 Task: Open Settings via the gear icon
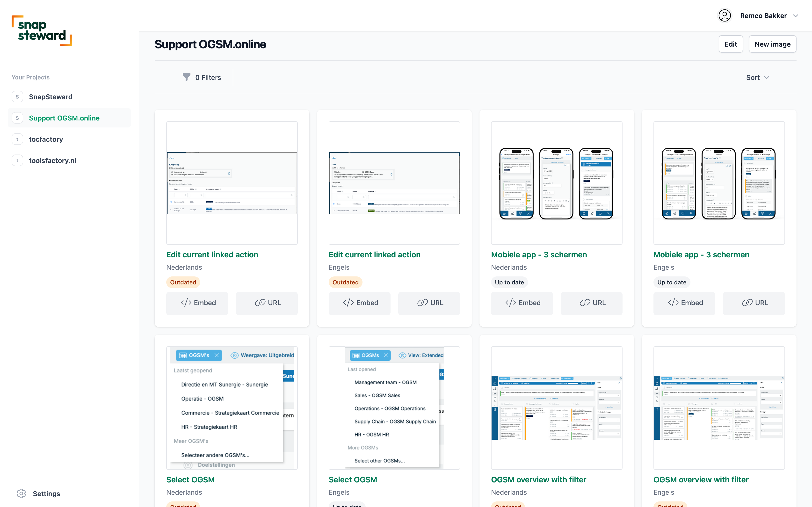point(21,493)
